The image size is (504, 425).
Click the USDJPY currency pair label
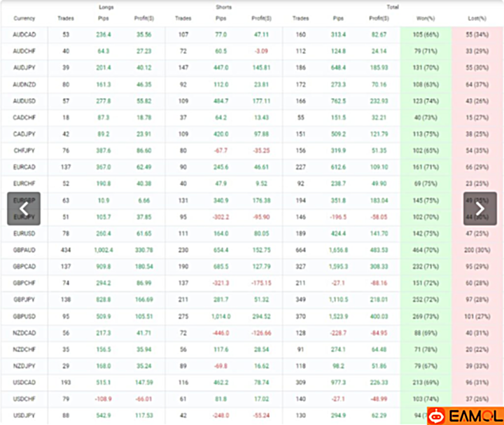click(25, 416)
